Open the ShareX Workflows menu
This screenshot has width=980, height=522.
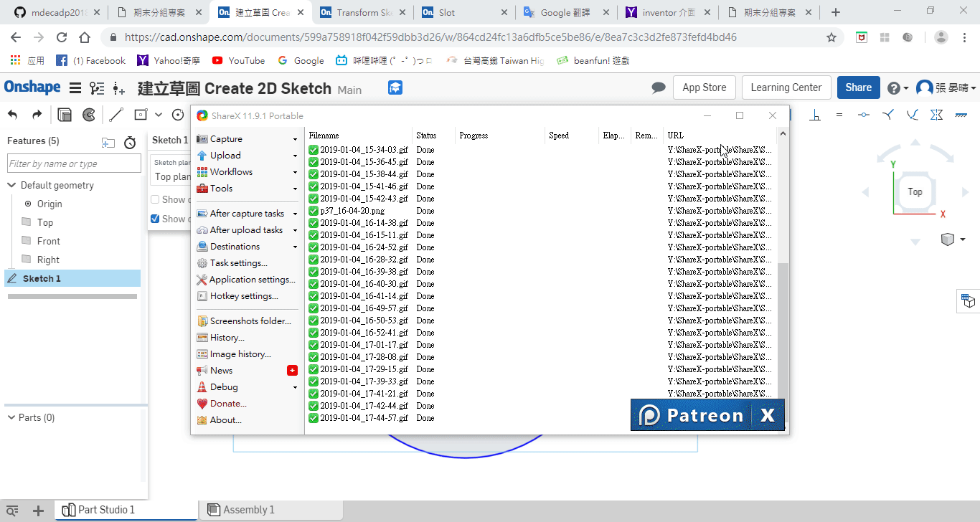pyautogui.click(x=247, y=172)
